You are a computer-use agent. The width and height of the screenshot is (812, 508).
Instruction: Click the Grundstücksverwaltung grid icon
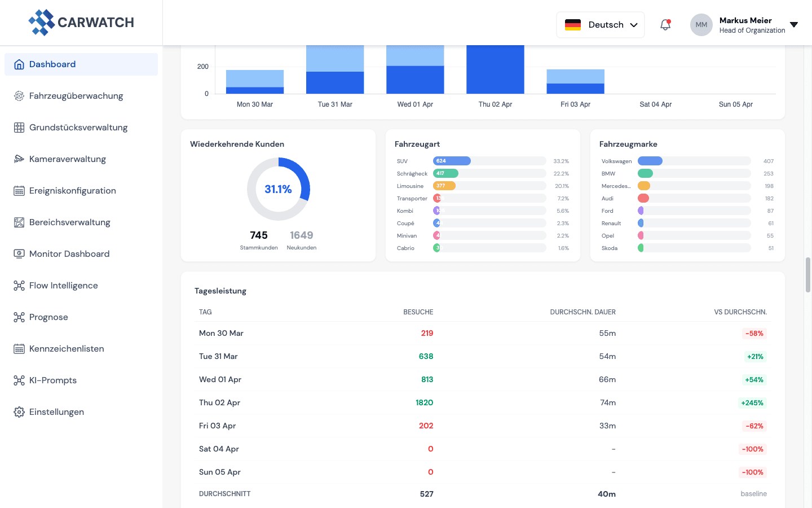(x=19, y=127)
